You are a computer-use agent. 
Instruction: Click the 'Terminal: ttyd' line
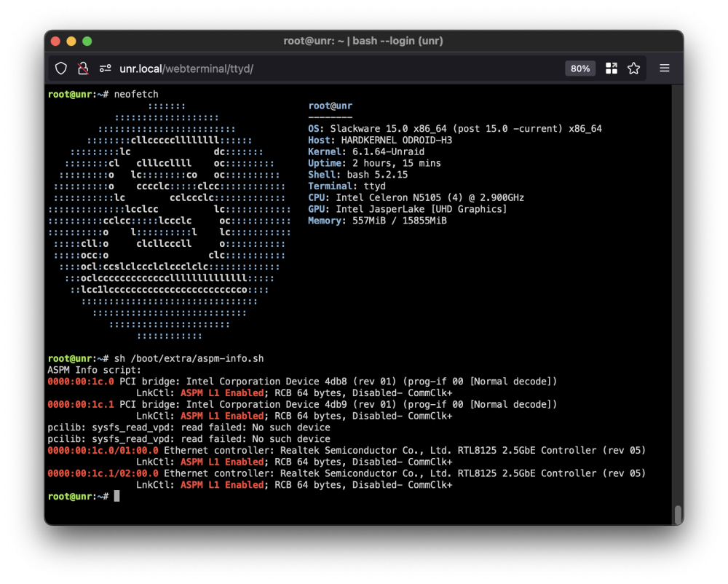click(x=347, y=186)
